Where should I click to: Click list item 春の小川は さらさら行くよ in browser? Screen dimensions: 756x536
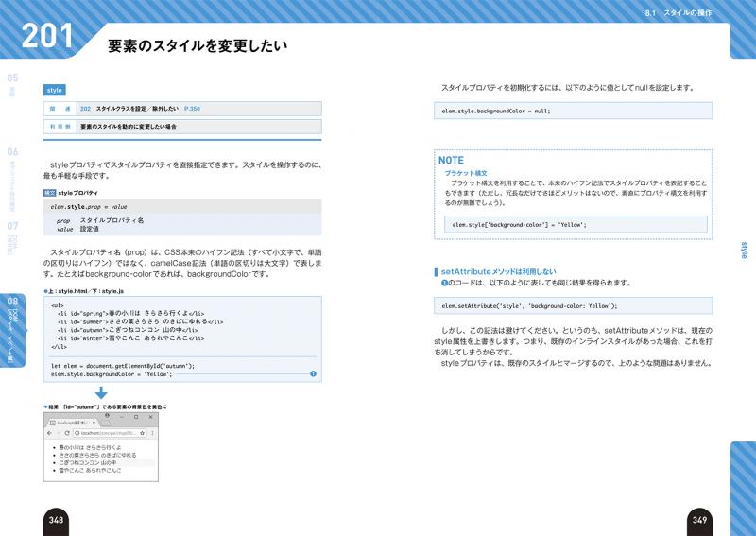[90, 447]
